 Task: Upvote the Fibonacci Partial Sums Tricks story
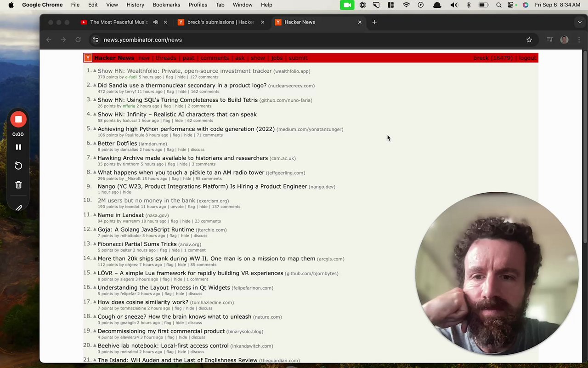[x=95, y=244]
